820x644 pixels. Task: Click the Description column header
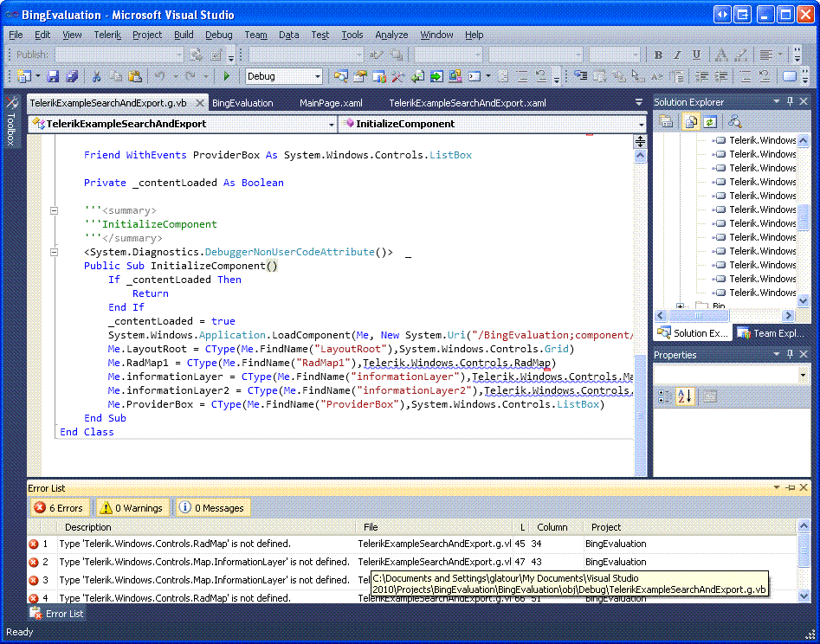88,527
